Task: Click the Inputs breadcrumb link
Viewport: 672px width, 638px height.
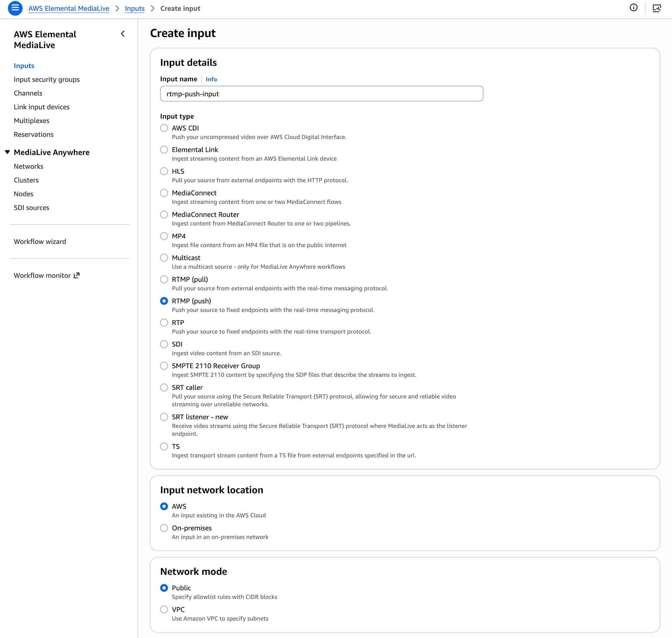Action: pyautogui.click(x=135, y=8)
